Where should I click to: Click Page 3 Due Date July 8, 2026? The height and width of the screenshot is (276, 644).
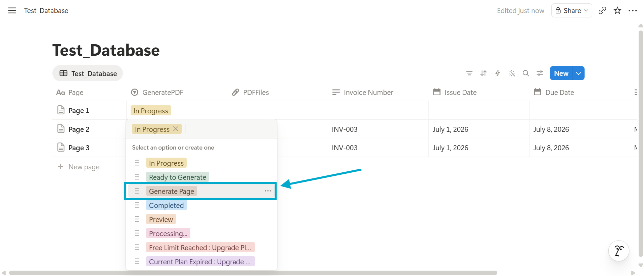(551, 148)
